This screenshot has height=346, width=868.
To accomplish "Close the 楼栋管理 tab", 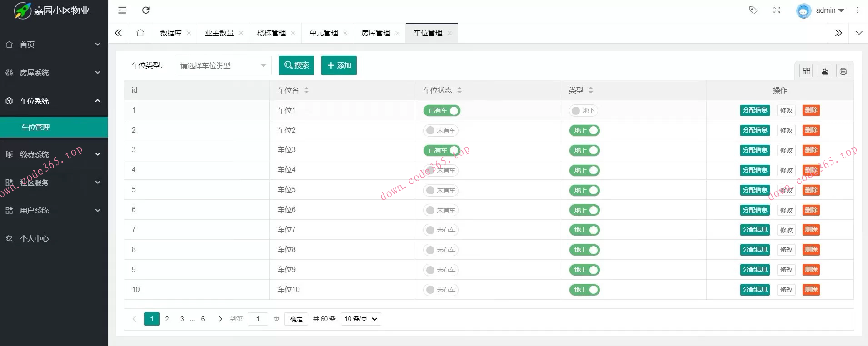I will pyautogui.click(x=293, y=33).
